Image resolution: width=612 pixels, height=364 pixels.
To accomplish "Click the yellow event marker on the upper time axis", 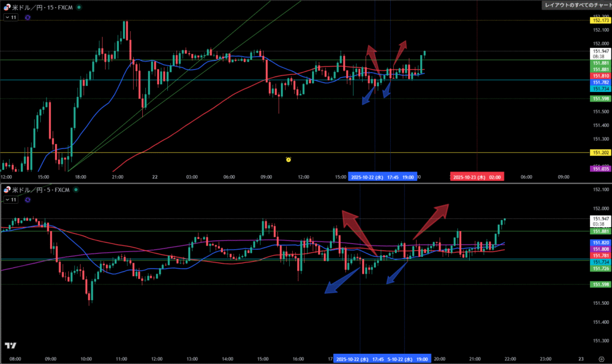I will (x=288, y=160).
